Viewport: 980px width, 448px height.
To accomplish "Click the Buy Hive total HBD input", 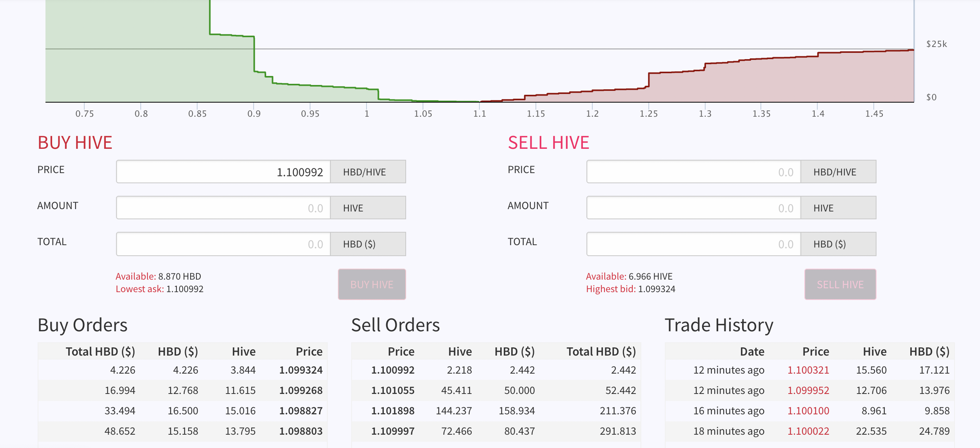I will (x=223, y=244).
